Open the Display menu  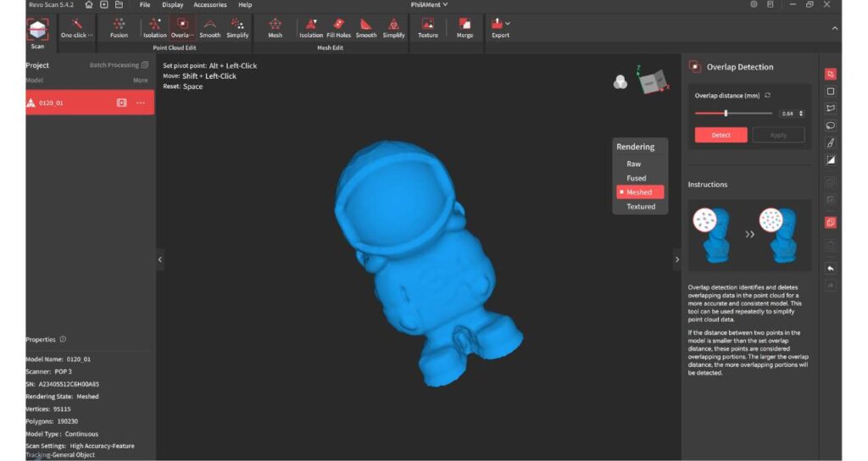click(173, 4)
